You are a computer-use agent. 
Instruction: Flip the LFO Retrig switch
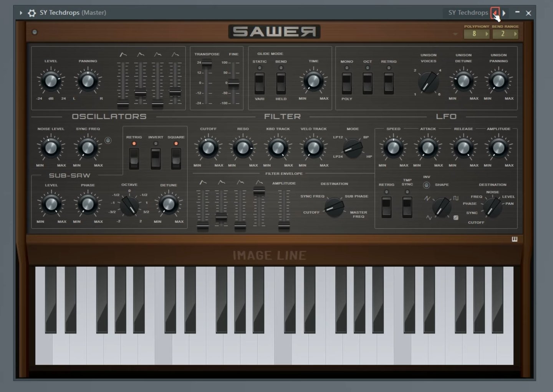click(x=386, y=207)
